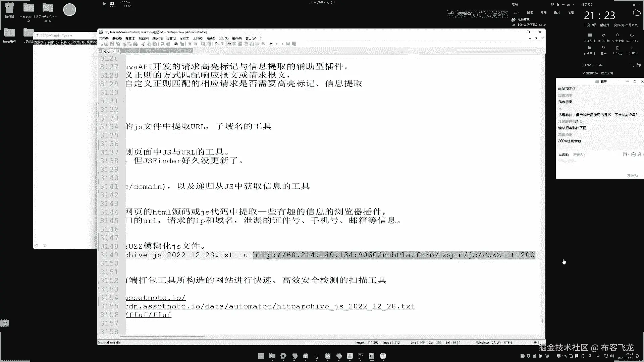The height and width of the screenshot is (362, 644).
Task: Click the 发送(S) send button in chat
Action: [x=632, y=176]
